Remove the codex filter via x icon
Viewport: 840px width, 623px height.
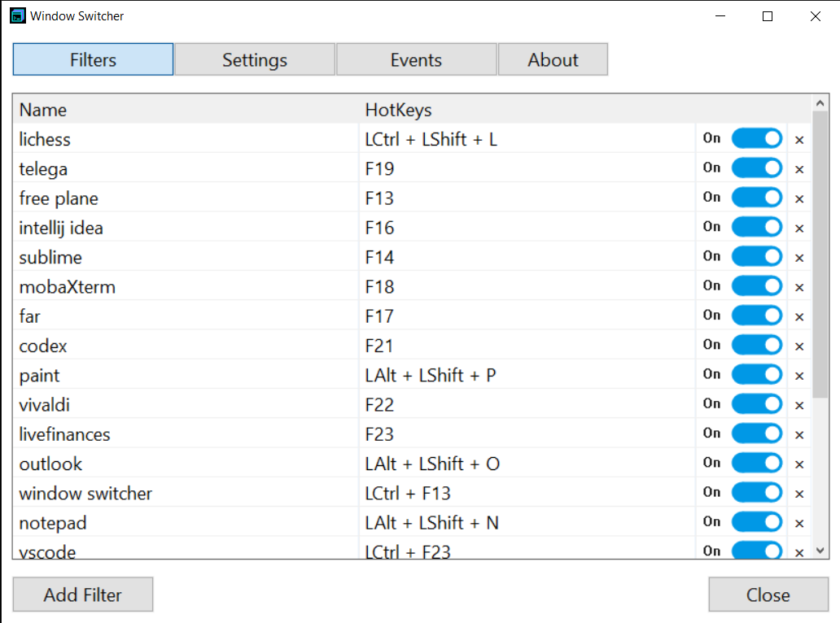point(799,346)
